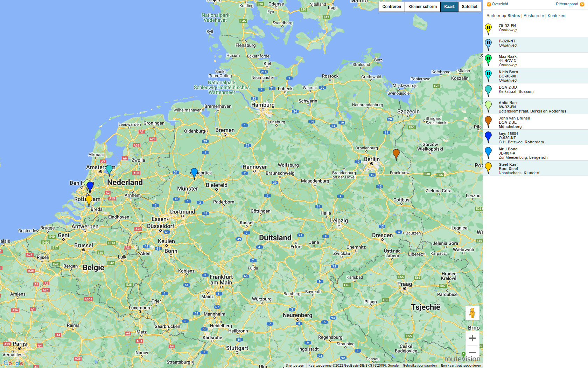Click the blue pin icon for Mr J Bond

coord(488,153)
